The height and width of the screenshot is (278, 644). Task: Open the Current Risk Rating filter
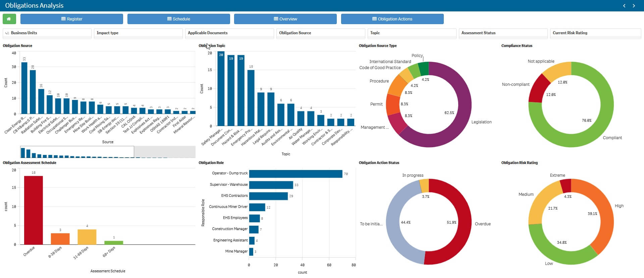595,33
